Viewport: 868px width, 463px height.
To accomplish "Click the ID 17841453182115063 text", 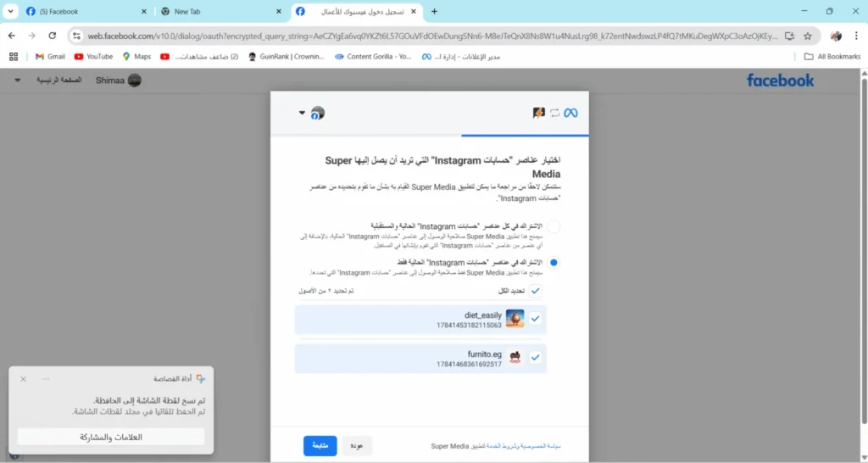I will pyautogui.click(x=469, y=326).
